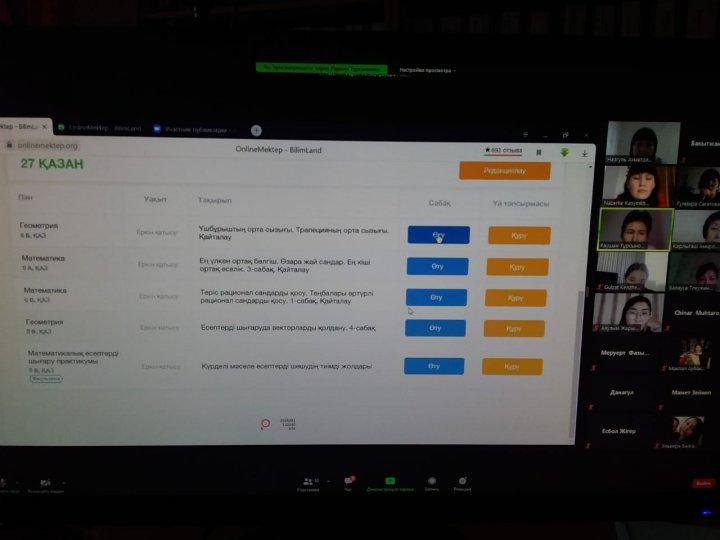This screenshot has width=720, height=540.
Task: Select the Есбол Жігер participant tile
Action: 619,431
